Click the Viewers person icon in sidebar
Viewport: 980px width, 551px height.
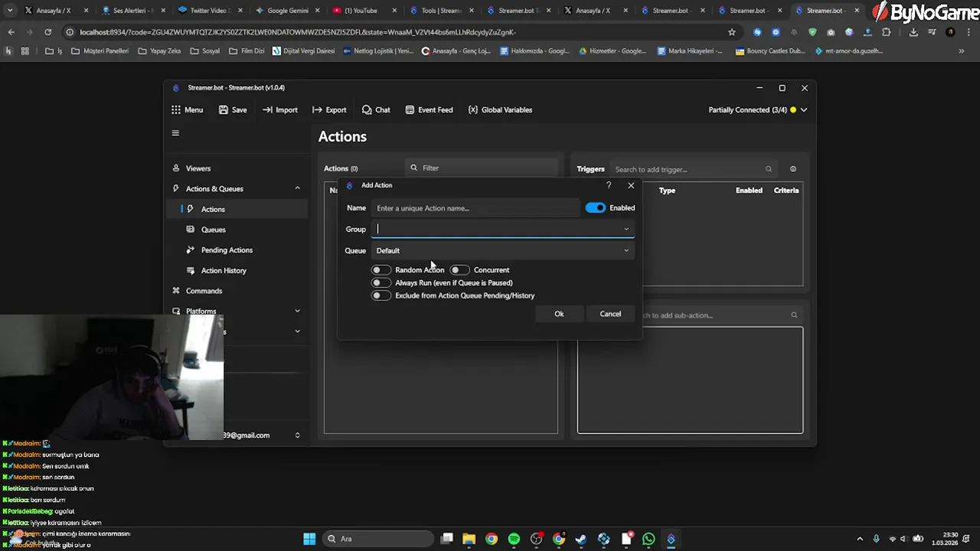[x=176, y=168]
